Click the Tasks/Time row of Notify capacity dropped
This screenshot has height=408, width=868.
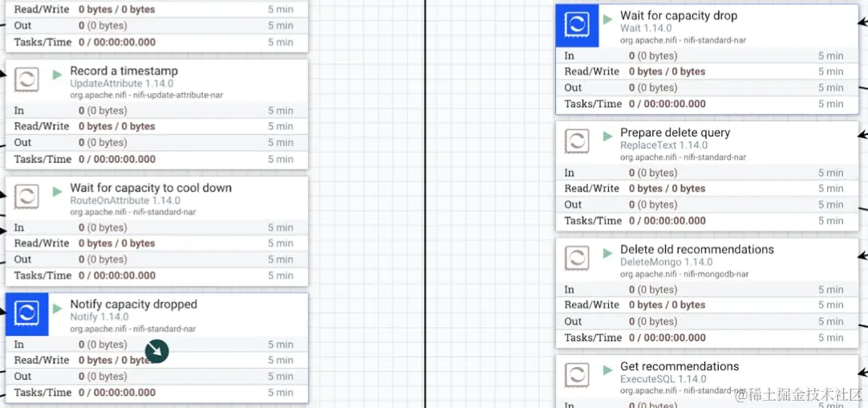pos(156,393)
